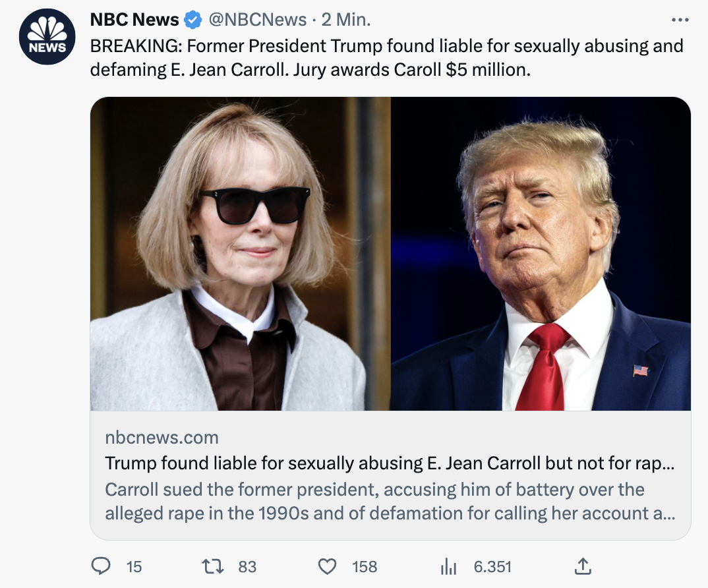Open the NBC News display name link
The height and width of the screenshot is (588, 708).
pos(134,20)
